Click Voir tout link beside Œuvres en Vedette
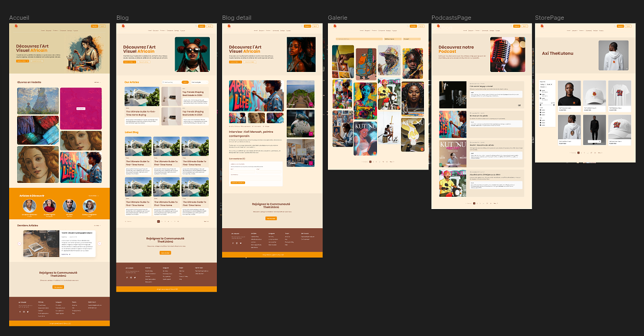 [x=97, y=82]
